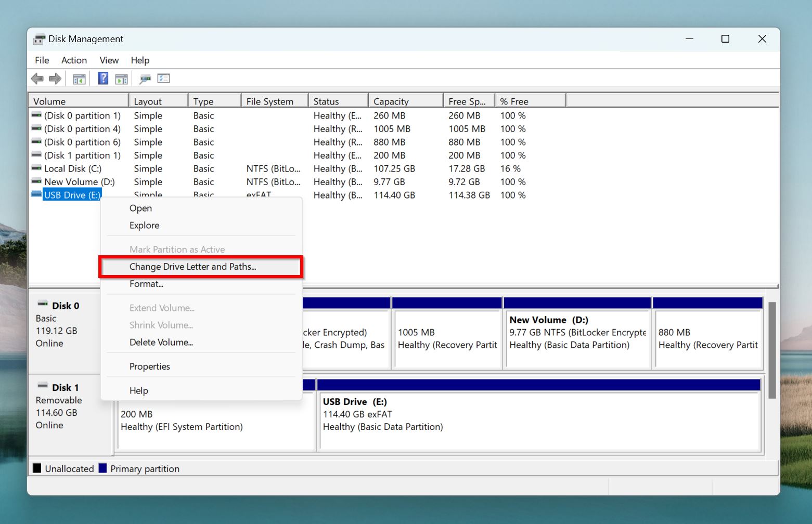Sort by the Capacity column header
This screenshot has height=524, width=812.
point(406,101)
